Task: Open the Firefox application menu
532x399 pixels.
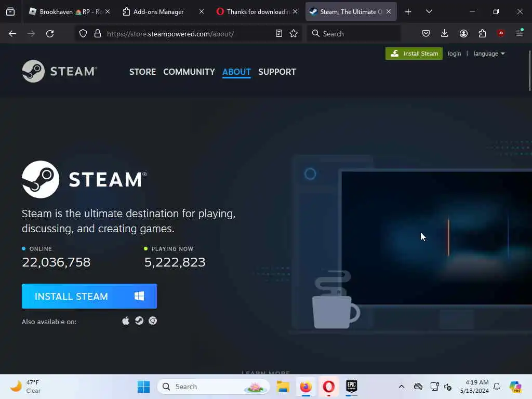Action: tap(520, 33)
